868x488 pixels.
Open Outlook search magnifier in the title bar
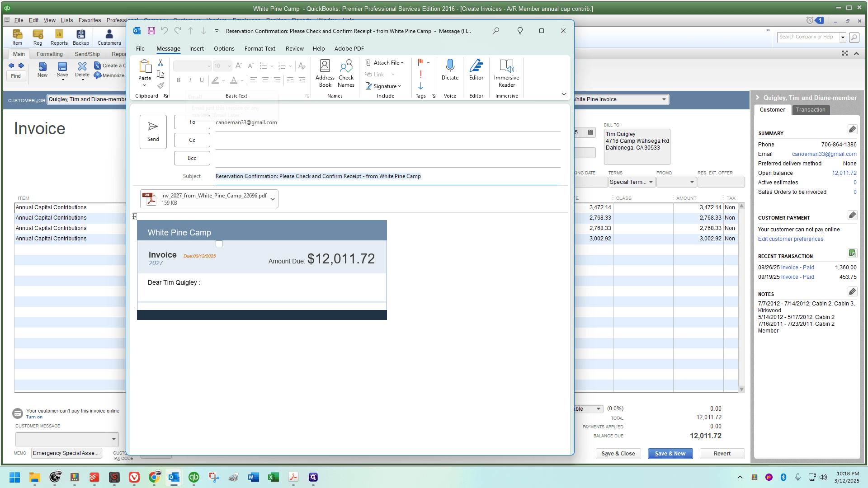click(x=496, y=31)
